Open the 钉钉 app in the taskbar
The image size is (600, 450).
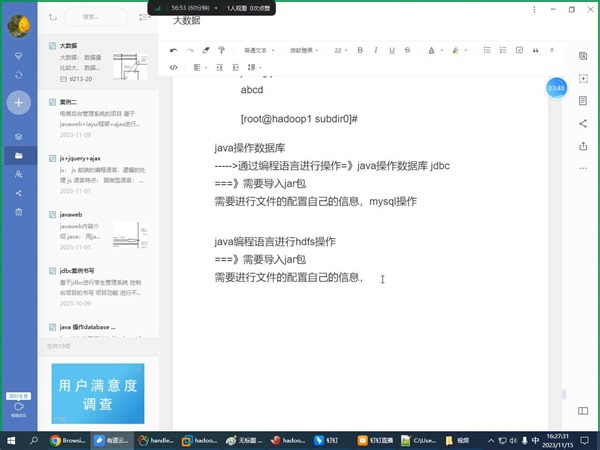click(x=326, y=440)
